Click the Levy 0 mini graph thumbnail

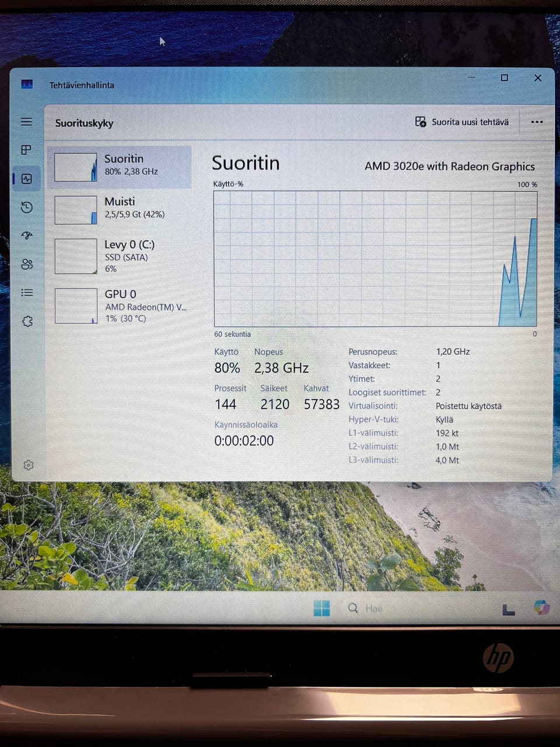tap(76, 256)
